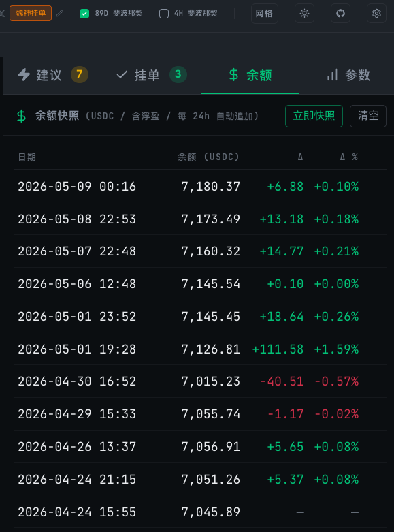Enable the 4H 斐波那契 checkbox
This screenshot has width=394, height=532.
coord(164,14)
